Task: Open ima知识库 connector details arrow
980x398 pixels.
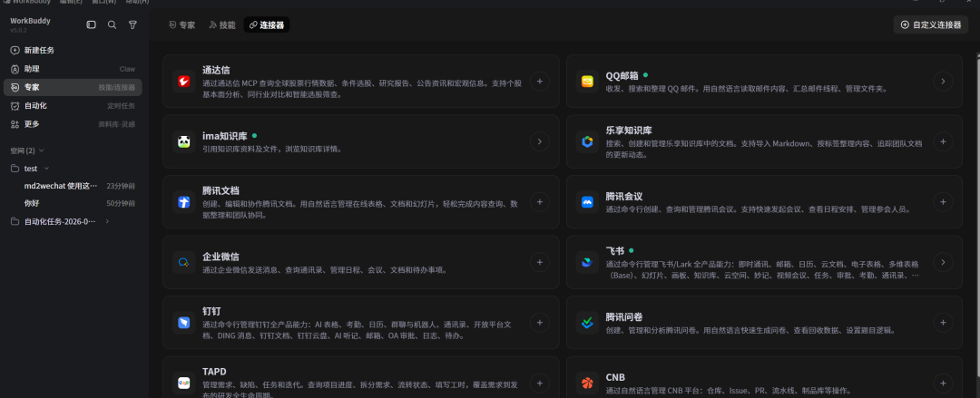Action: coord(539,141)
